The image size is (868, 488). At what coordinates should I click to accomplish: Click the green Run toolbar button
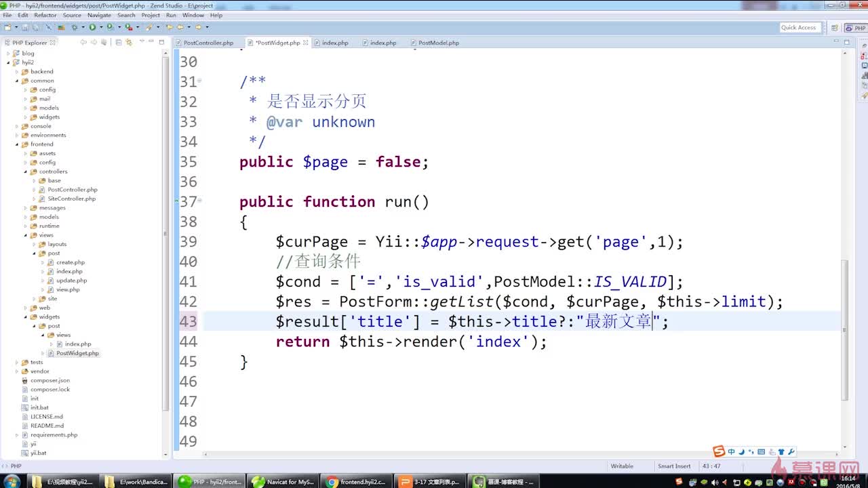(92, 27)
